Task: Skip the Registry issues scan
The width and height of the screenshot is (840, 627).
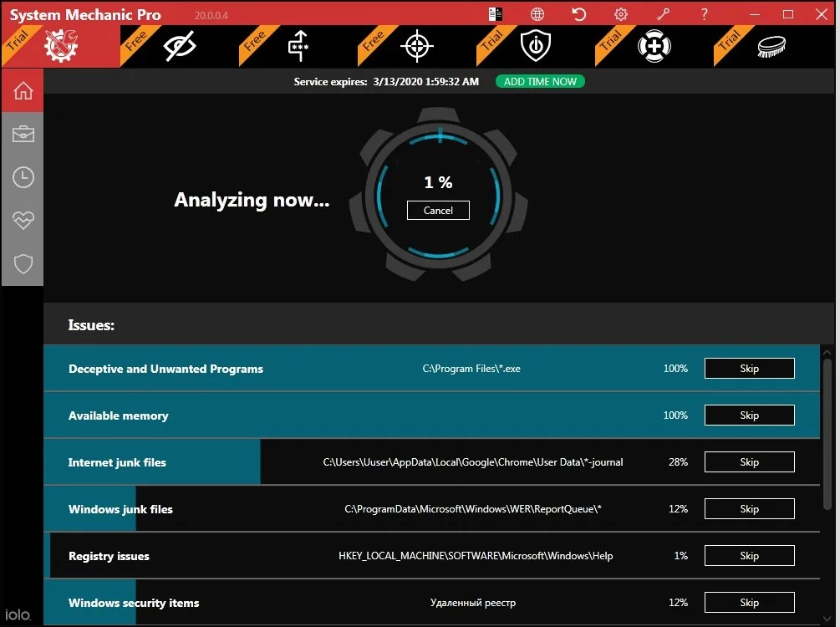Action: (x=750, y=556)
